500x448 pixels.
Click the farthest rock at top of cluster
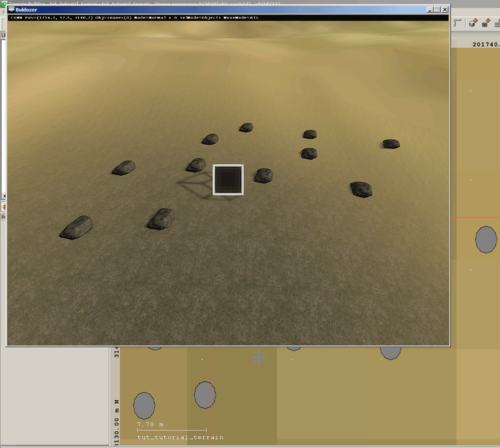pos(246,127)
